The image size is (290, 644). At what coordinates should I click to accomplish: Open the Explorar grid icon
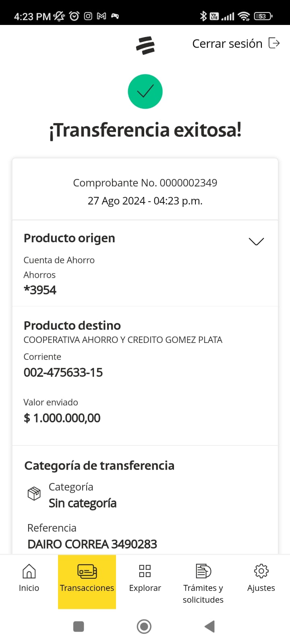click(145, 571)
